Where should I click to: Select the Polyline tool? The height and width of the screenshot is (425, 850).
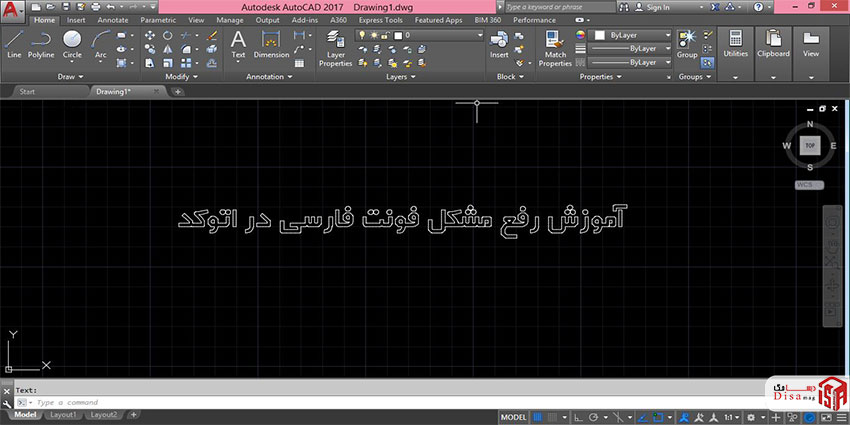tap(41, 42)
